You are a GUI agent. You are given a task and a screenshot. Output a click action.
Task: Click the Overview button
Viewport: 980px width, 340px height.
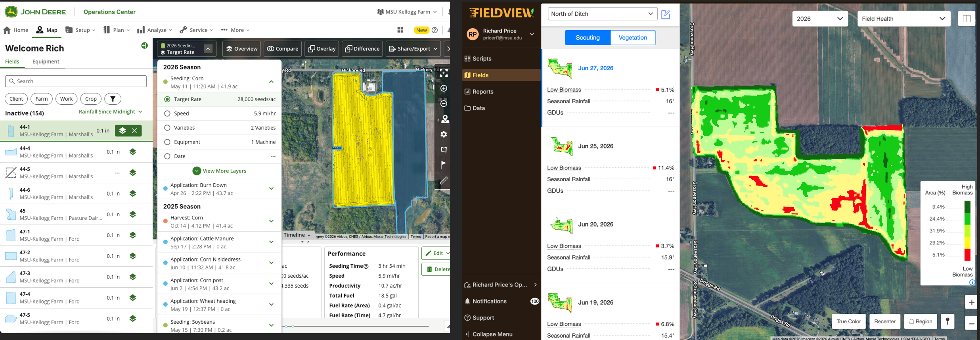pyautogui.click(x=241, y=49)
